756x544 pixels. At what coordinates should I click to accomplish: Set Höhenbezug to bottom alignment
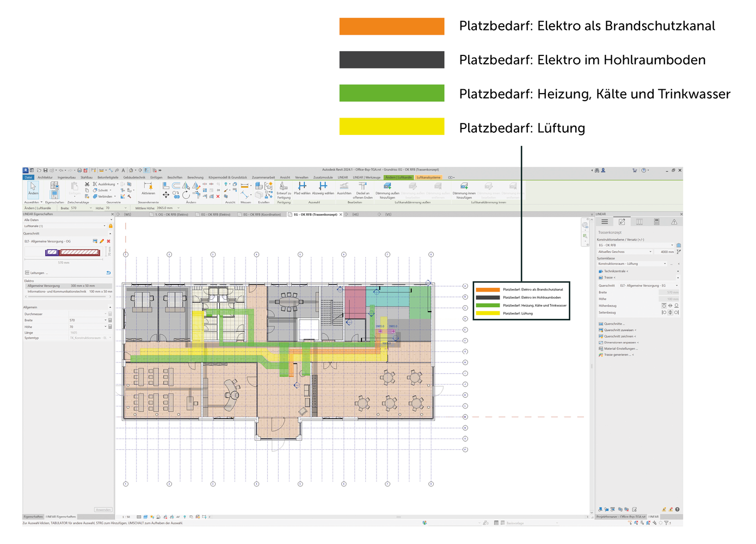(677, 306)
